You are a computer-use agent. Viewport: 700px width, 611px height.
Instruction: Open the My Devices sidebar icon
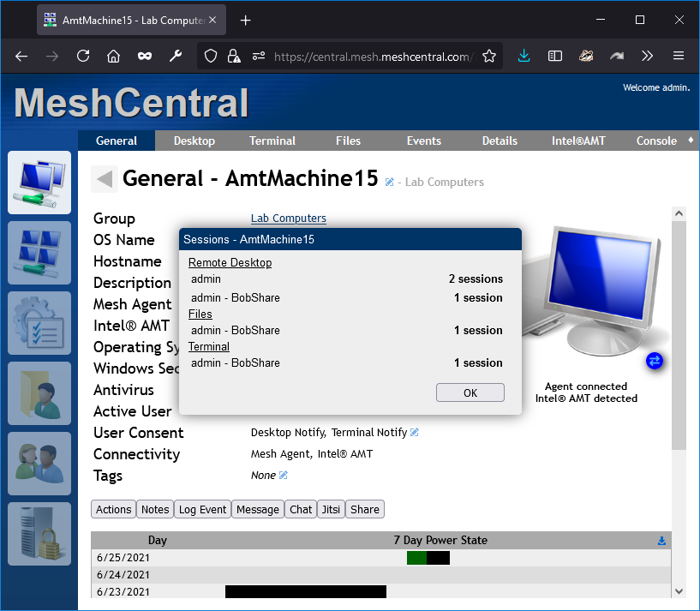(39, 183)
